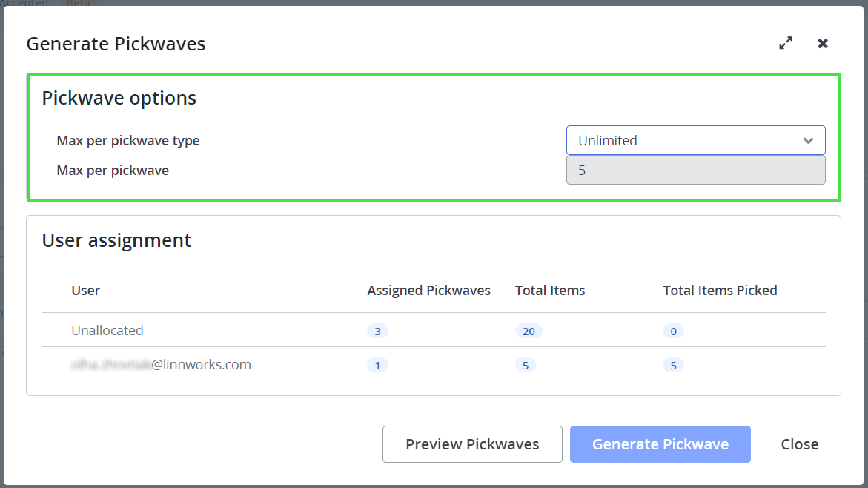Click the Total Items column header
This screenshot has height=488, width=868.
tap(550, 291)
